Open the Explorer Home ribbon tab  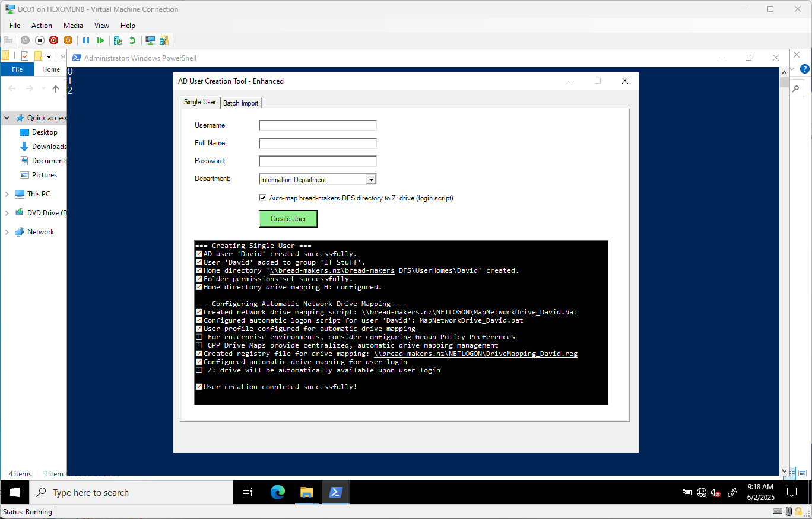pos(51,69)
